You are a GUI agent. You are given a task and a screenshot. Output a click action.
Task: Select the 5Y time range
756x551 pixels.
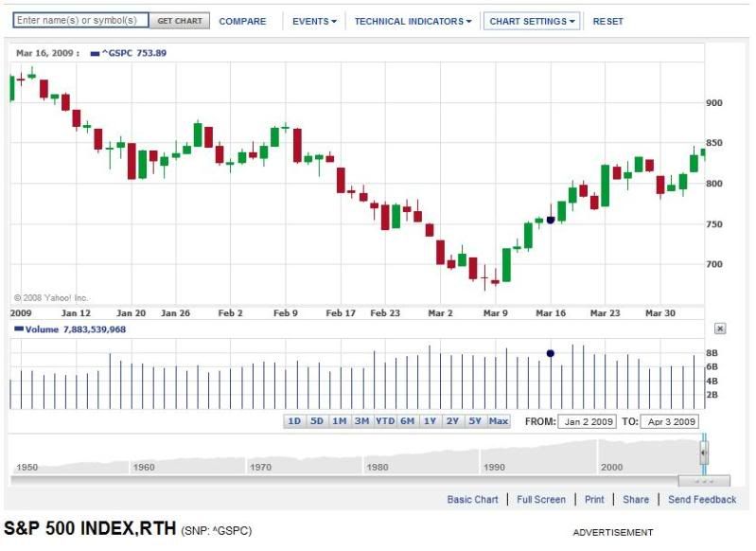point(475,421)
